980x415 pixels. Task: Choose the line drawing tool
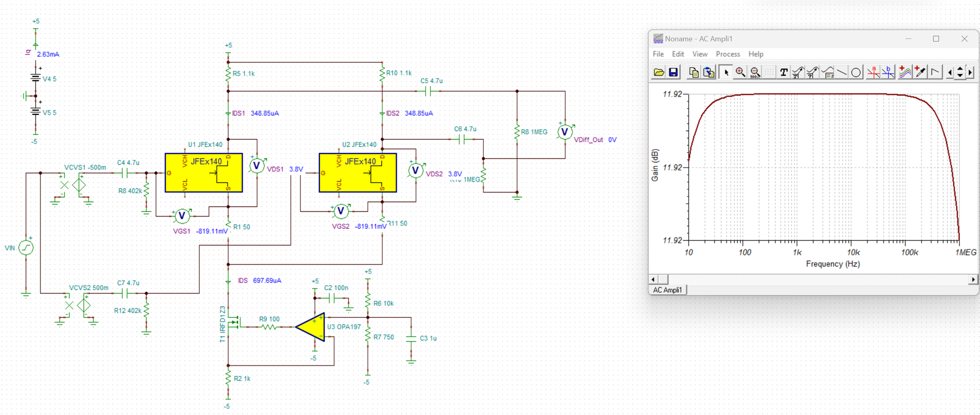click(842, 72)
